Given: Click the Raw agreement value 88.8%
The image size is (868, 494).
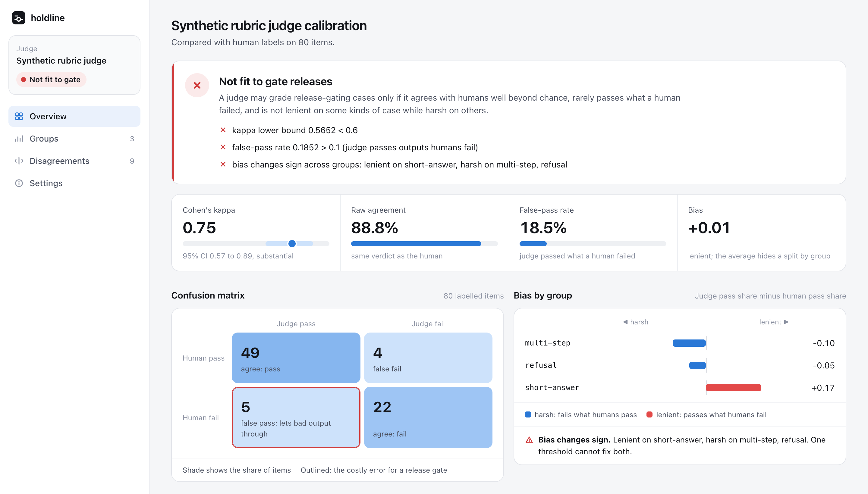Looking at the screenshot, I should 374,228.
